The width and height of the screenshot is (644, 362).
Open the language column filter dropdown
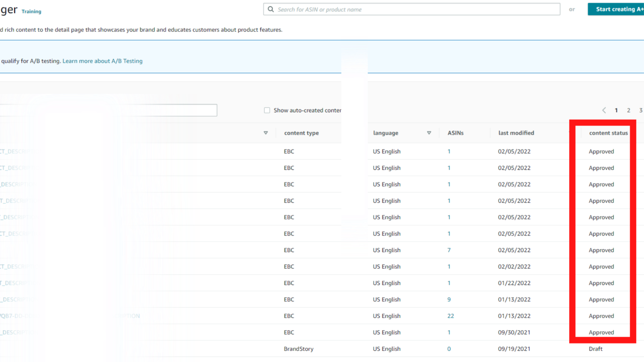(x=429, y=133)
